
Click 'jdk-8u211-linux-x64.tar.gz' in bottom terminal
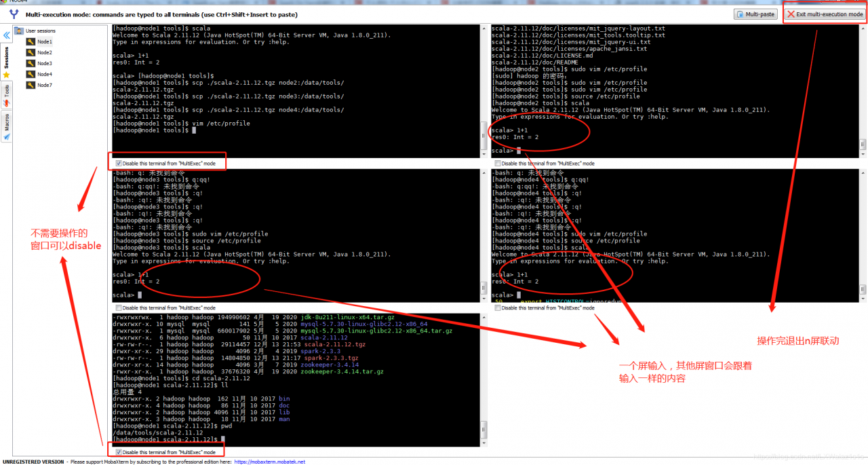click(x=347, y=317)
